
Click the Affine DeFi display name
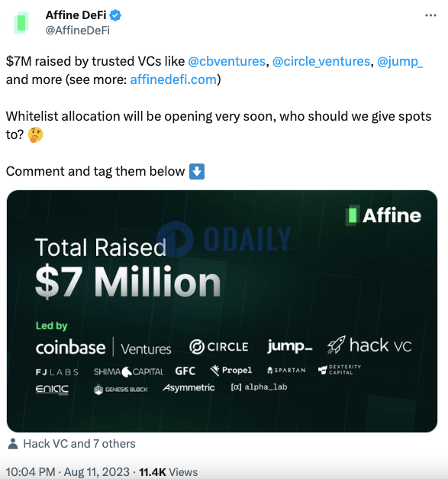(x=76, y=15)
